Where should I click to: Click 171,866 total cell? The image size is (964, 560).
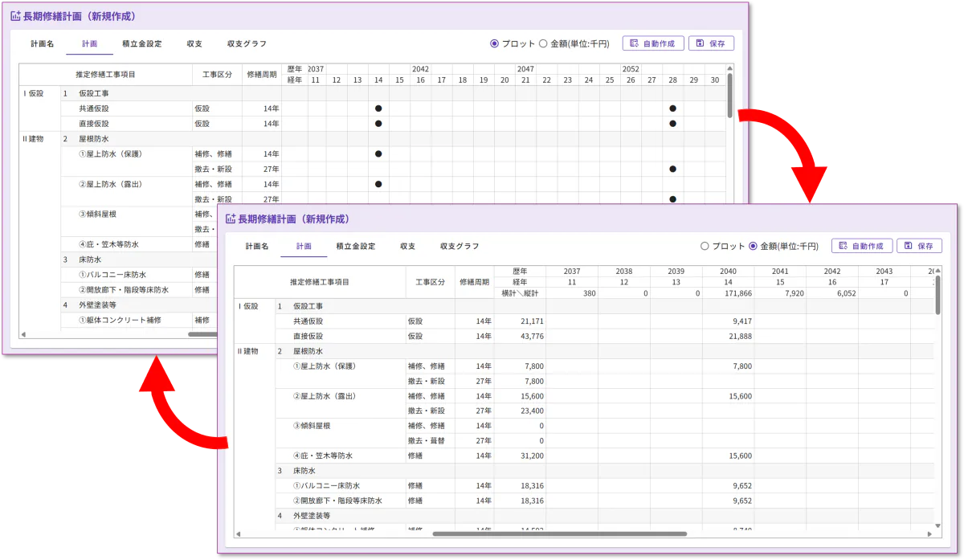pos(728,293)
